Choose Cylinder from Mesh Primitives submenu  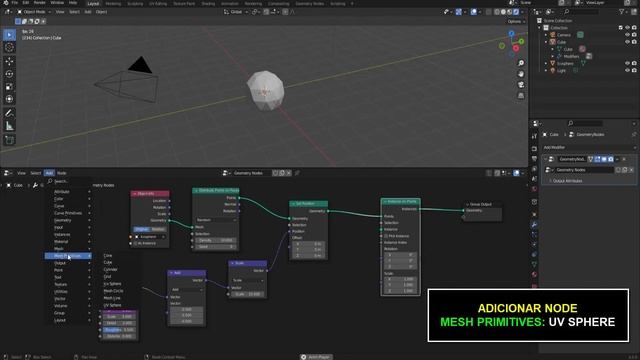[111, 269]
